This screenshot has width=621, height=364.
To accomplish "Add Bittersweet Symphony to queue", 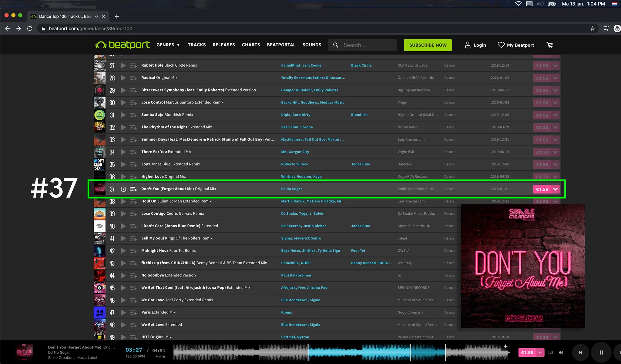I will [x=133, y=90].
